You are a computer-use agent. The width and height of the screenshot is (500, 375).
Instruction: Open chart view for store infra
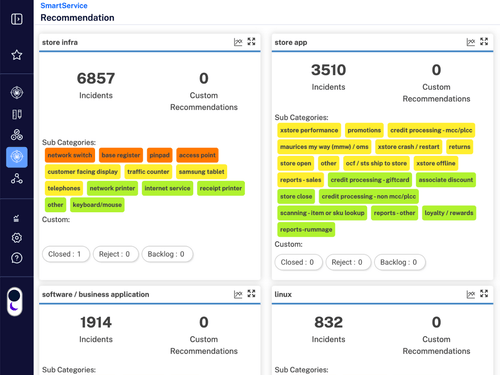[x=238, y=42]
